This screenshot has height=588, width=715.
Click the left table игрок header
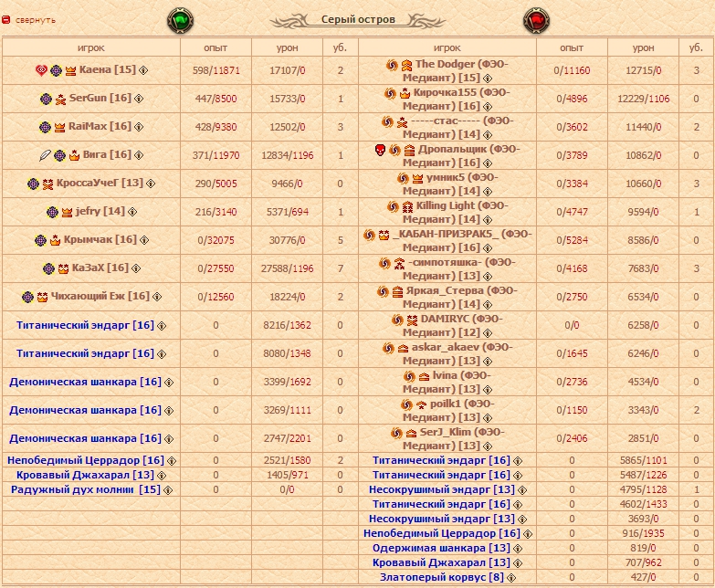[91, 47]
